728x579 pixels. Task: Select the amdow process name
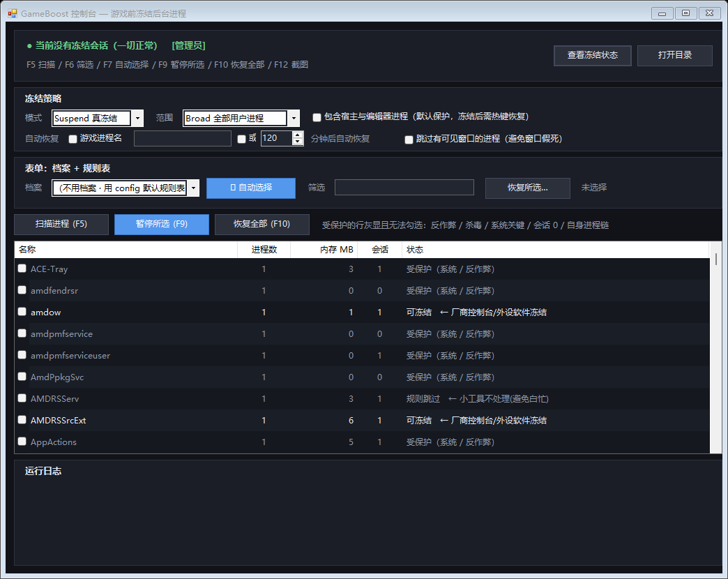tap(45, 313)
